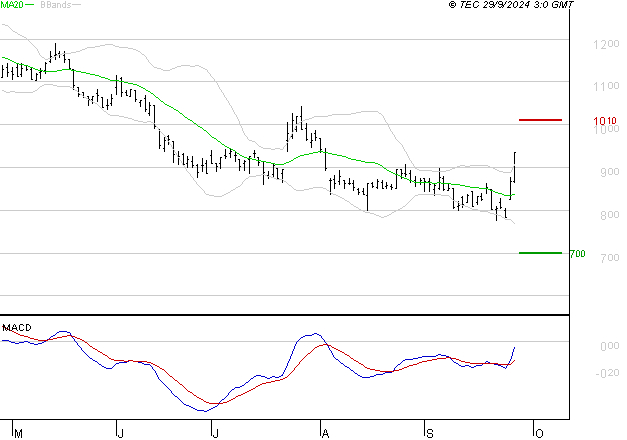Click the green support line at 700
The height and width of the screenshot is (440, 627).
540,253
